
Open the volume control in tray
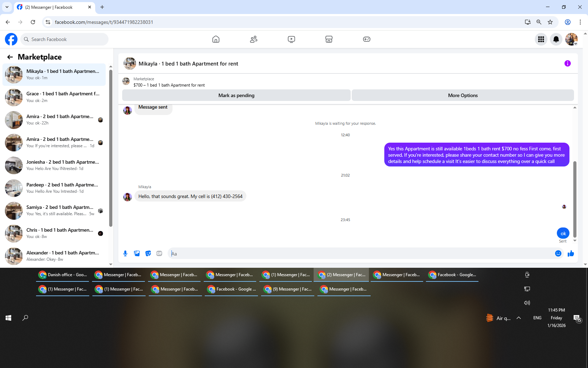(x=527, y=303)
